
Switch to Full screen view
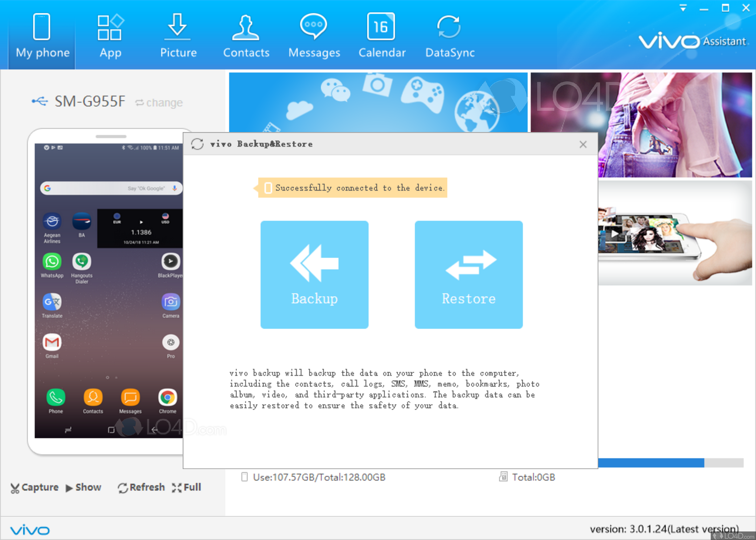(x=186, y=487)
